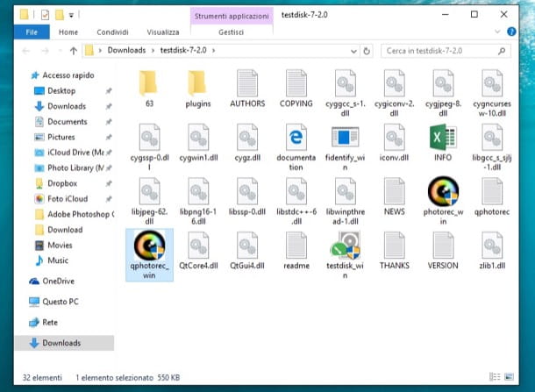Click testdisk-7-2.0 in the breadcrumb
This screenshot has height=392, width=535.
tap(183, 50)
